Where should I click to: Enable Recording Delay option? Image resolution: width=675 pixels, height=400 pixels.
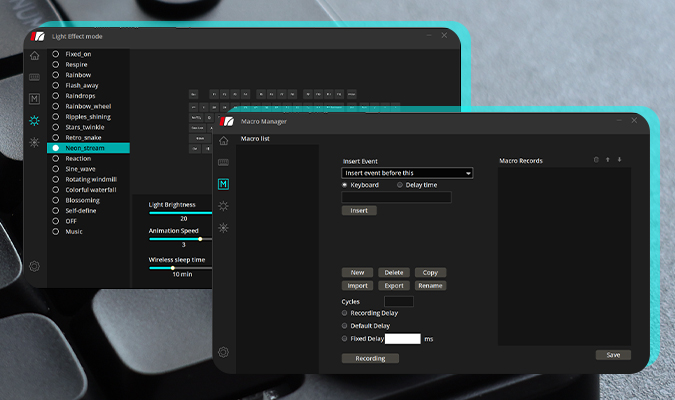tap(346, 312)
